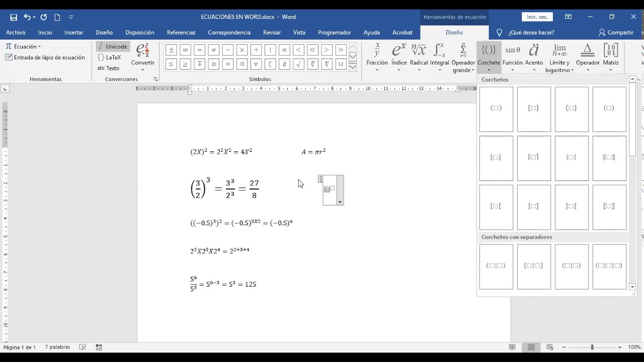Open Conversiones dialog launcher
This screenshot has width=644, height=362.
(155, 79)
